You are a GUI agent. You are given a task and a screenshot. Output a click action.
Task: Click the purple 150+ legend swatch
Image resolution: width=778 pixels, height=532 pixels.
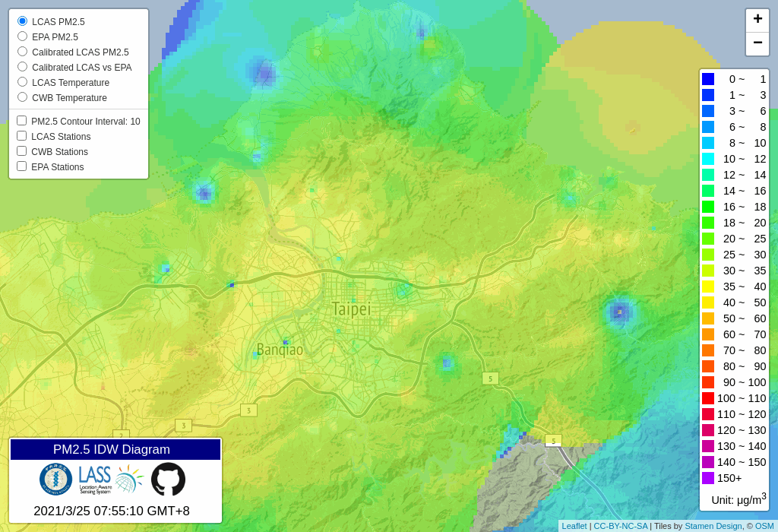click(708, 478)
